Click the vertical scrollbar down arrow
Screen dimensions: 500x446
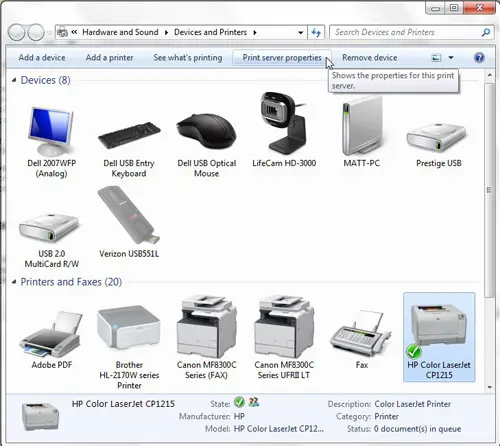click(x=489, y=387)
